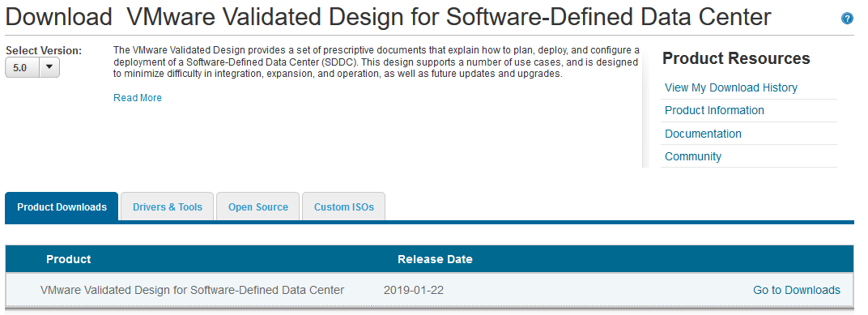Open the Select Version 5.0 dropdown

click(32, 67)
